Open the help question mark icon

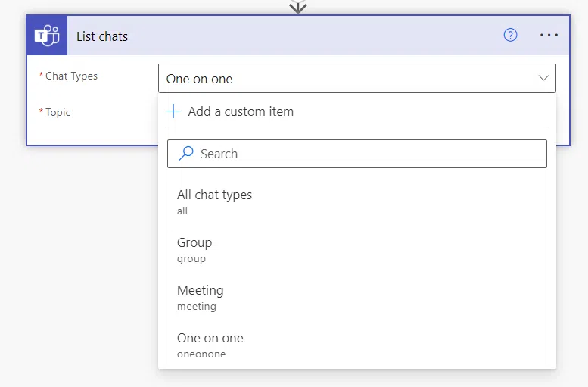pos(510,35)
